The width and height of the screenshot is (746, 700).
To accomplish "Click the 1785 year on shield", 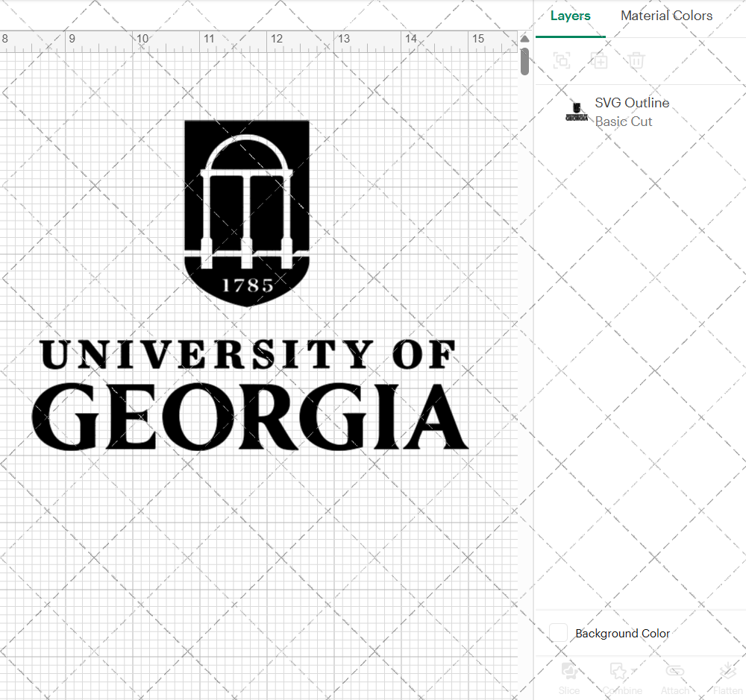I will coord(248,286).
